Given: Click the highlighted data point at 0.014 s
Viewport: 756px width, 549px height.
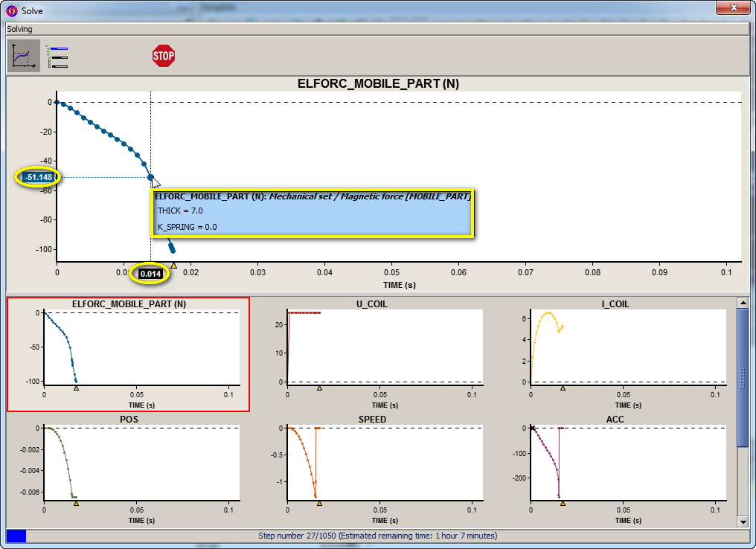Looking at the screenshot, I should [150, 177].
